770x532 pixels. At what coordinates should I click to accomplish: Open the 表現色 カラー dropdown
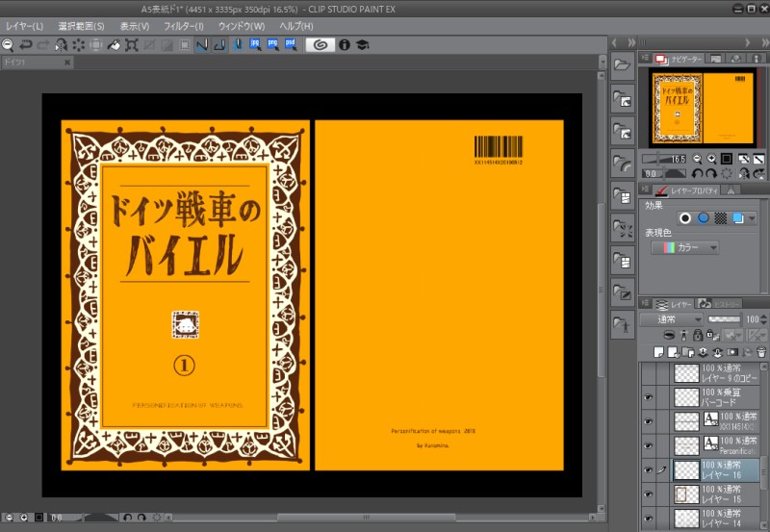point(685,248)
